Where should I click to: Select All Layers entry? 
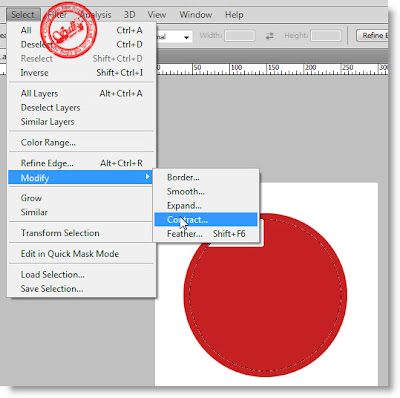(82, 93)
